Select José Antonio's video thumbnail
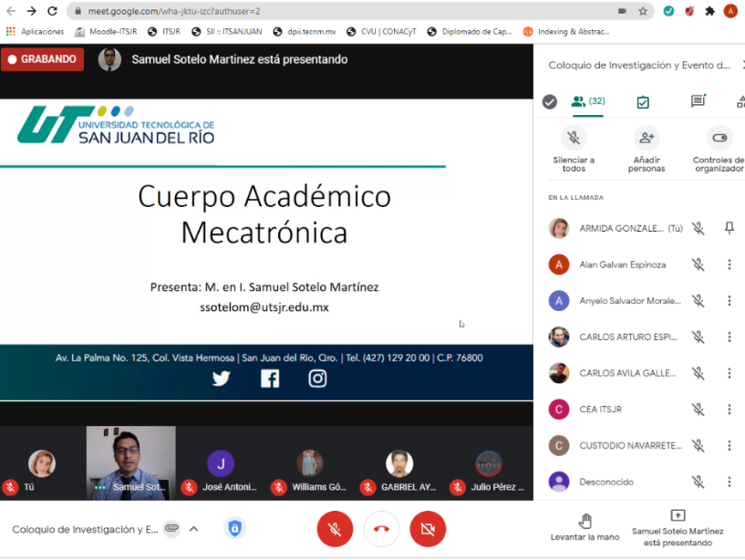745x560 pixels. (220, 462)
